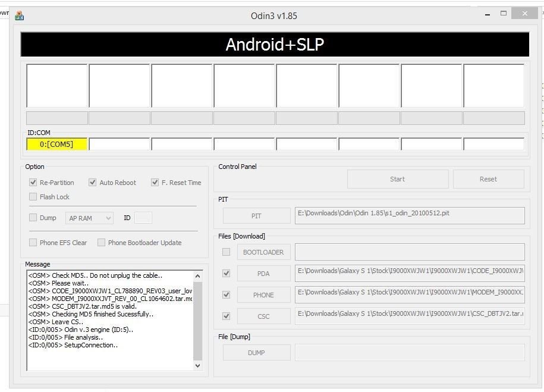Click "Checking MD5 finished Sucessfully.." line
Image resolution: width=544 pixels, height=392 pixels.
(x=91, y=314)
